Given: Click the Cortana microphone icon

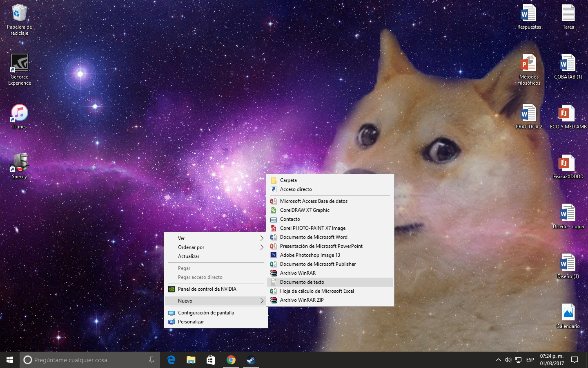Looking at the screenshot, I should [x=151, y=360].
